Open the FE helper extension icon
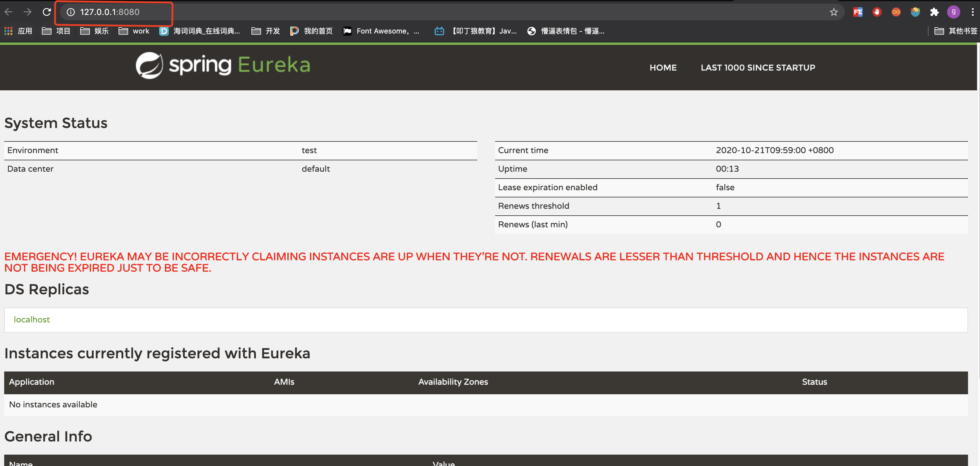 click(x=858, y=12)
